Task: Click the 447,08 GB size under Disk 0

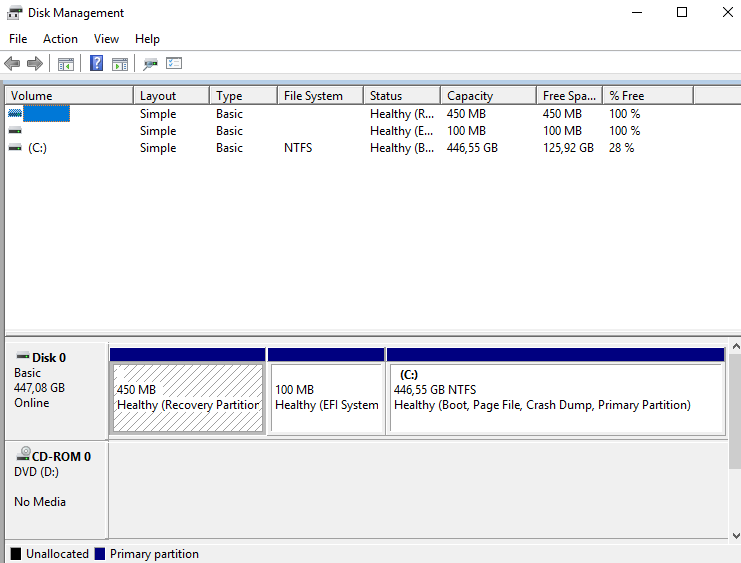Action: (x=39, y=388)
